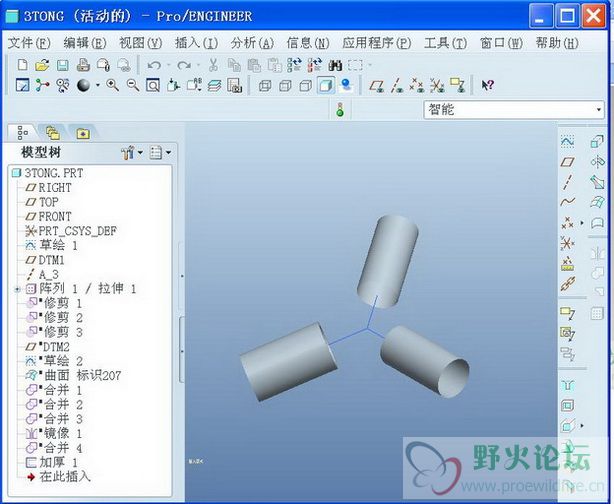Select Hidden Line display mode
The width and height of the screenshot is (614, 504).
tap(285, 85)
